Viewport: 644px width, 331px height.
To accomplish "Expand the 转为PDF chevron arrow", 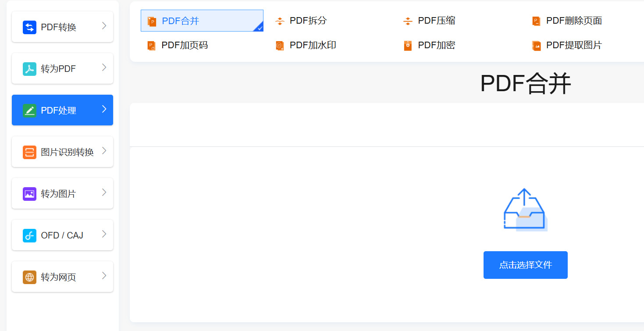I will coord(104,68).
